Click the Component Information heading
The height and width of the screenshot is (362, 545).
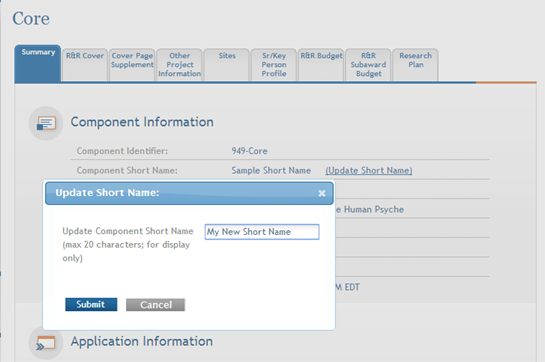[142, 122]
